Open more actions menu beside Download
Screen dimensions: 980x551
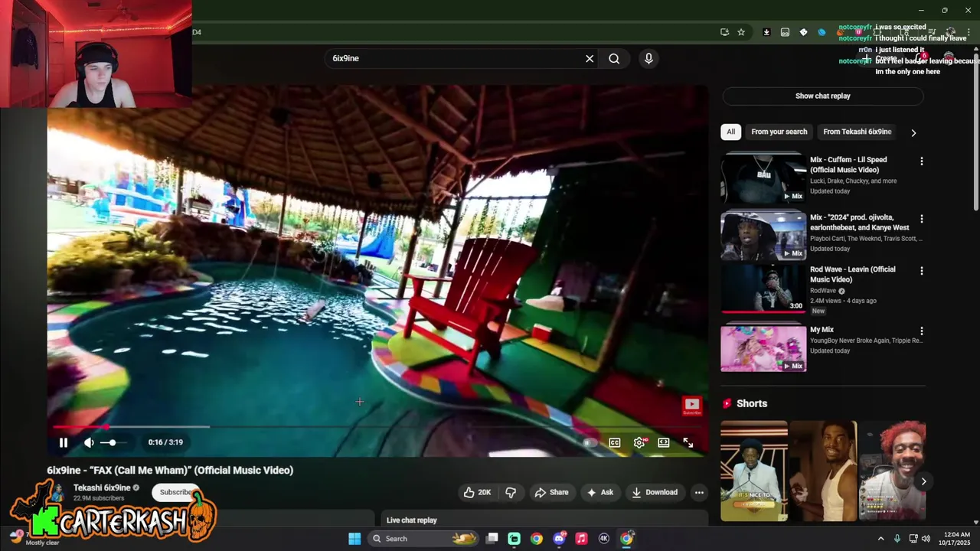point(699,492)
